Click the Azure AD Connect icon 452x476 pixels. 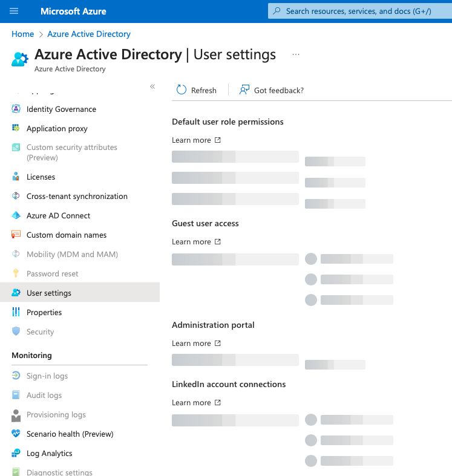click(16, 215)
